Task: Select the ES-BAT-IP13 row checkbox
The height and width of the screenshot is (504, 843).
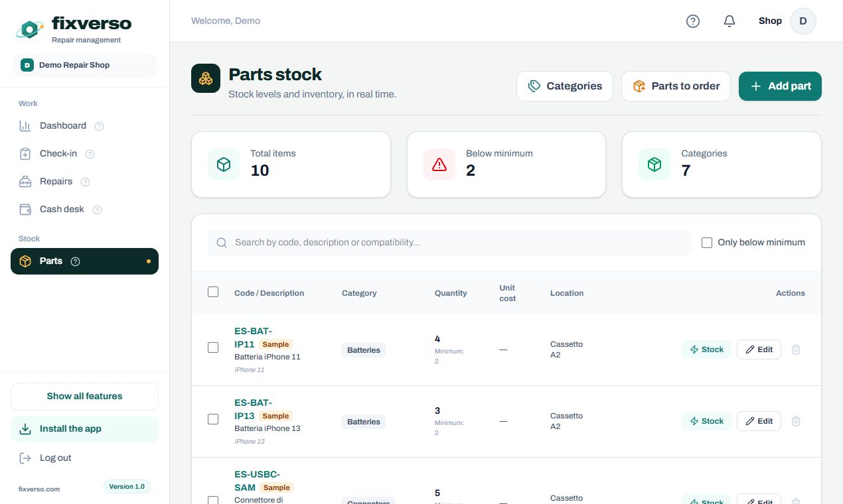Action: coord(213,419)
